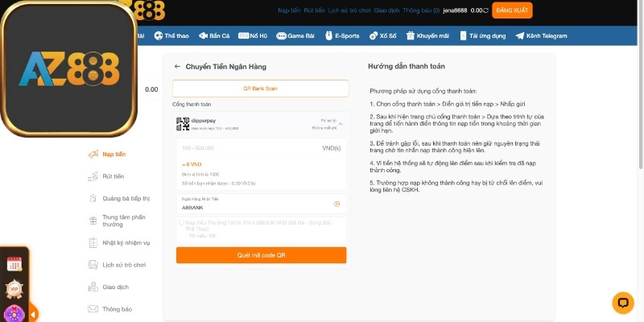Open Game Bài menu
The image size is (644, 322).
point(295,35)
